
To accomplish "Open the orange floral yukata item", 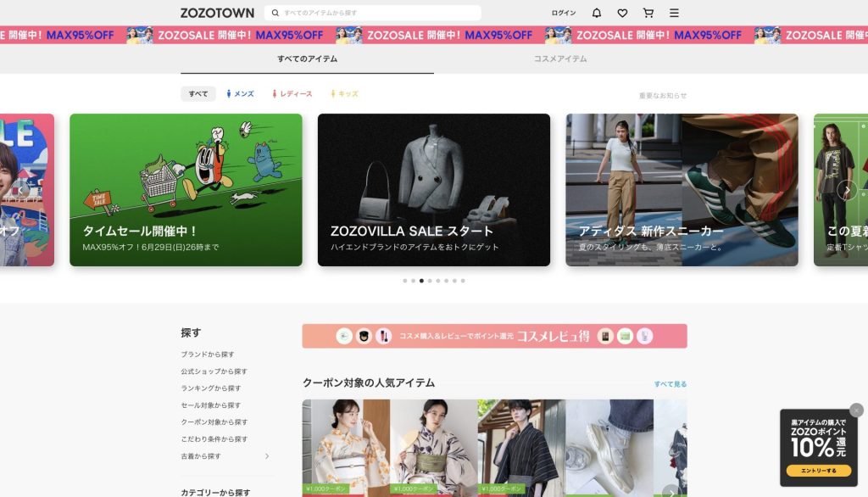I will click(x=346, y=448).
